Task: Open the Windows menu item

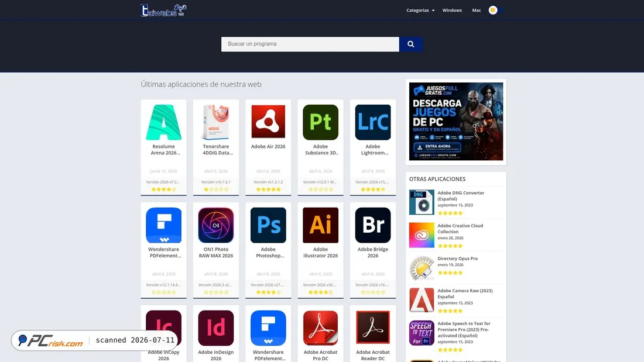Action: coord(452,11)
